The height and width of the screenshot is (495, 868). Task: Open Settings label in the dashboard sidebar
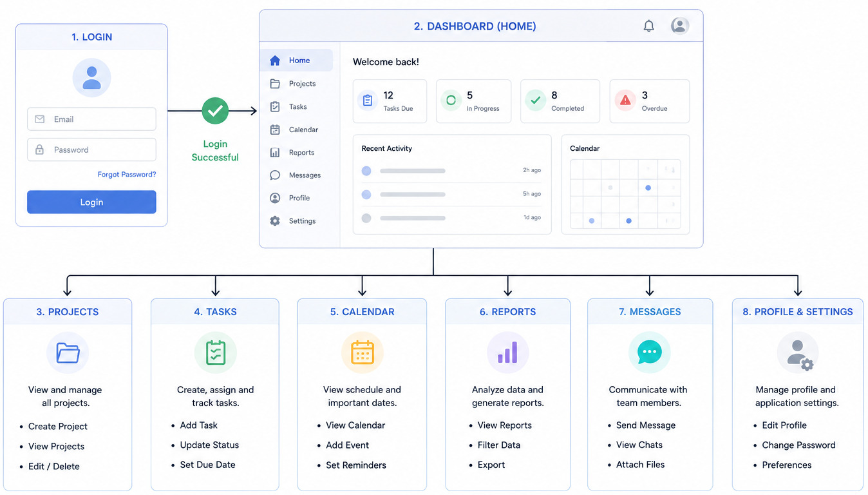(x=302, y=221)
